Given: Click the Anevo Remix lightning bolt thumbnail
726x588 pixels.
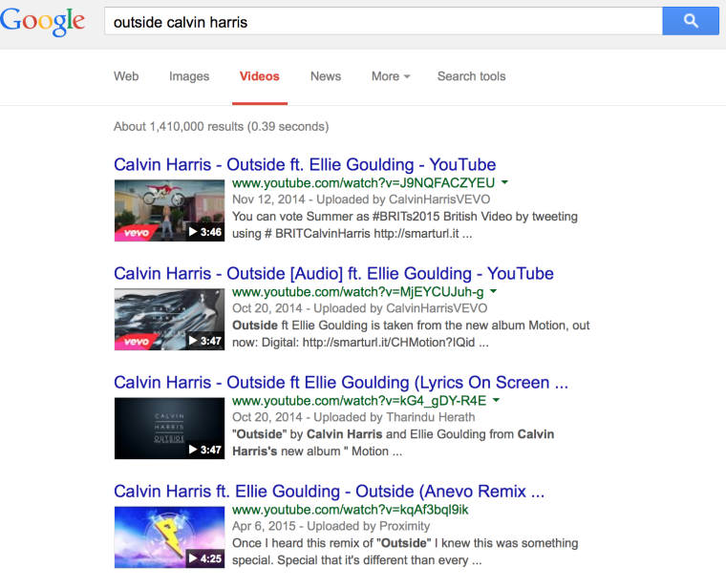Looking at the screenshot, I should 169,537.
